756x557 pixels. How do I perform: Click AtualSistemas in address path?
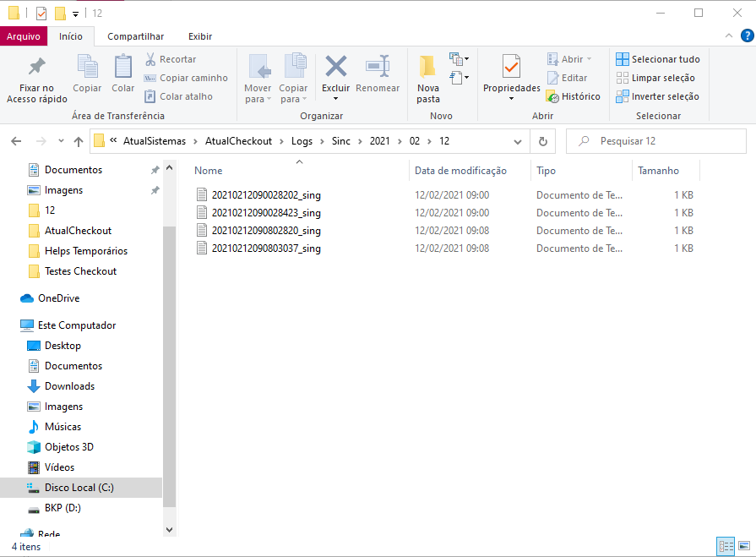(155, 141)
